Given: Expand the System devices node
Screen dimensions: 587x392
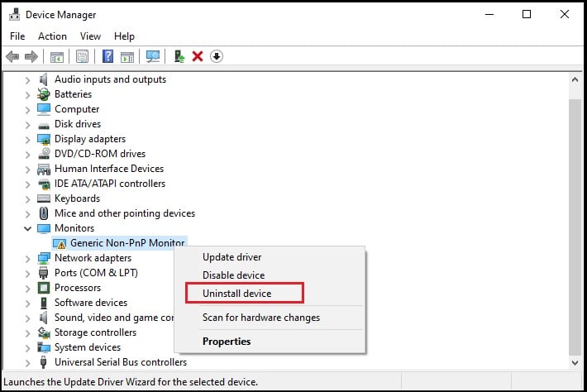Looking at the screenshot, I should [x=27, y=347].
